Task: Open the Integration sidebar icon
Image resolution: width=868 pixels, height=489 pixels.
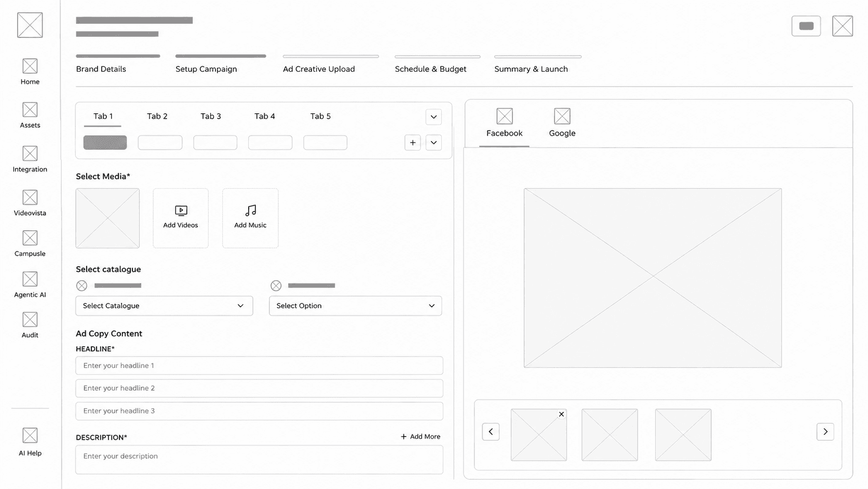Action: tap(30, 153)
